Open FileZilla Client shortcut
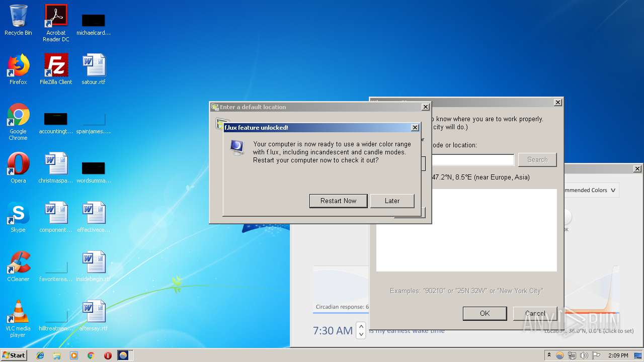The height and width of the screenshot is (362, 644). click(56, 69)
